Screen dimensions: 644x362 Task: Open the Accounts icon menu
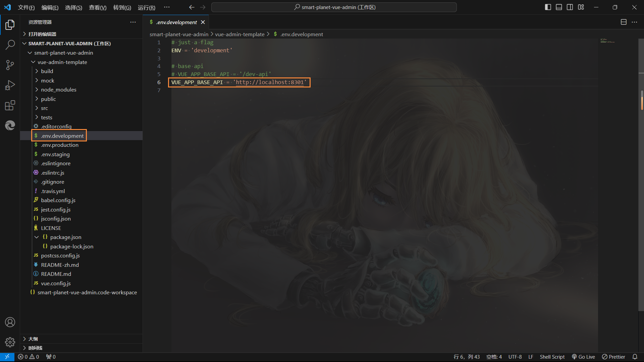click(x=10, y=322)
